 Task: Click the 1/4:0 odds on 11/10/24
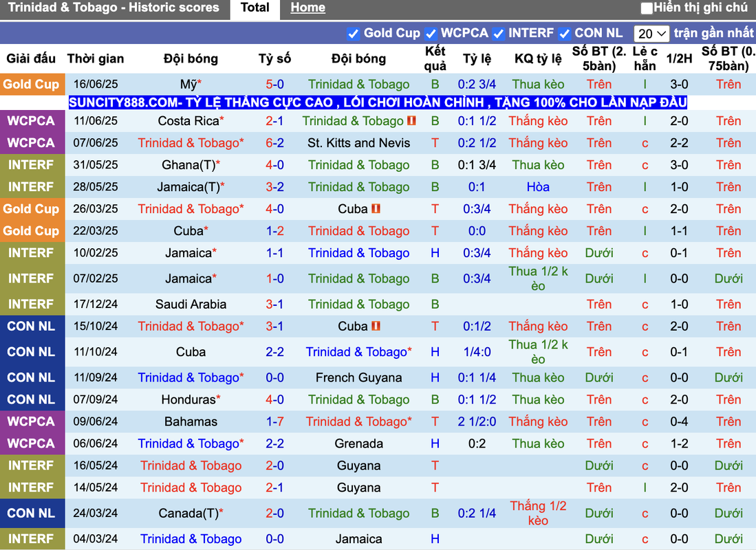(477, 352)
